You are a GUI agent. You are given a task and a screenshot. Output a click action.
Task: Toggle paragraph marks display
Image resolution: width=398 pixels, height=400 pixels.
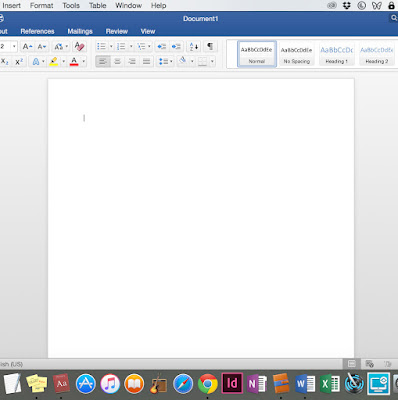(210, 46)
